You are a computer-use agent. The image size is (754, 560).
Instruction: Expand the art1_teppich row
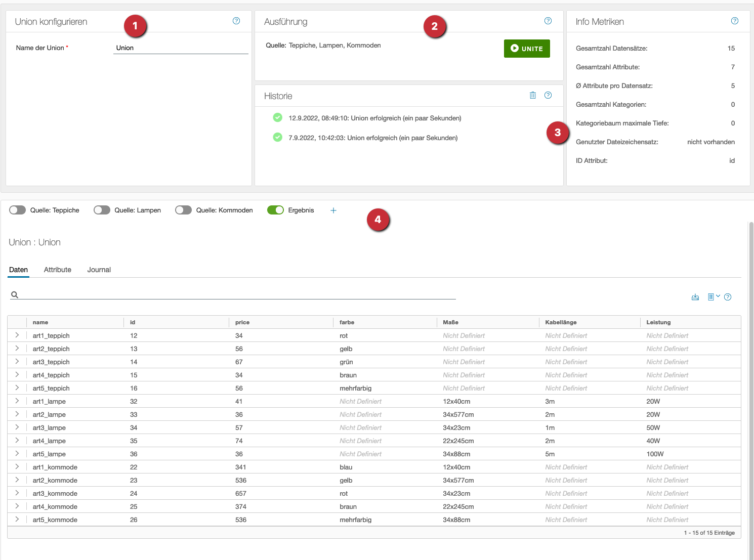coord(17,335)
